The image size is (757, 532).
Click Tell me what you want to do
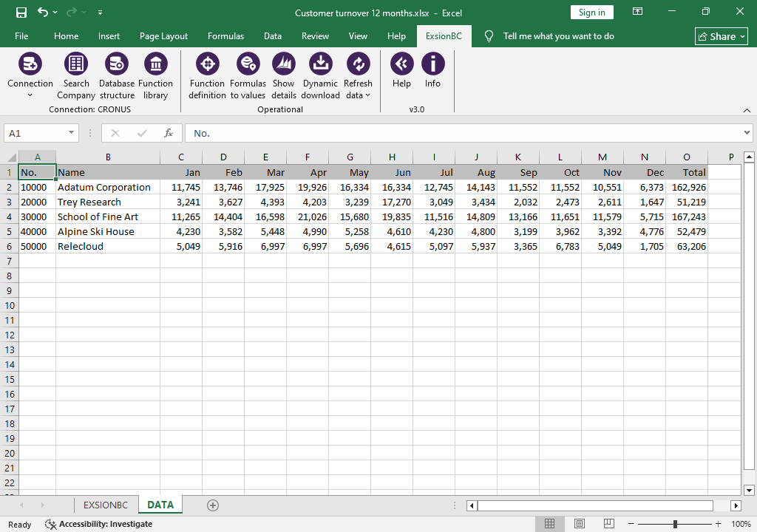559,36
